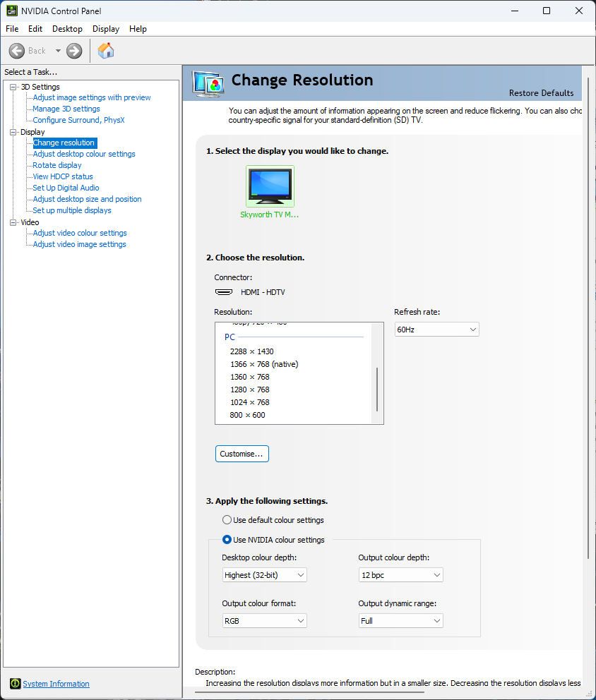Open Adjust video image settings

(80, 244)
